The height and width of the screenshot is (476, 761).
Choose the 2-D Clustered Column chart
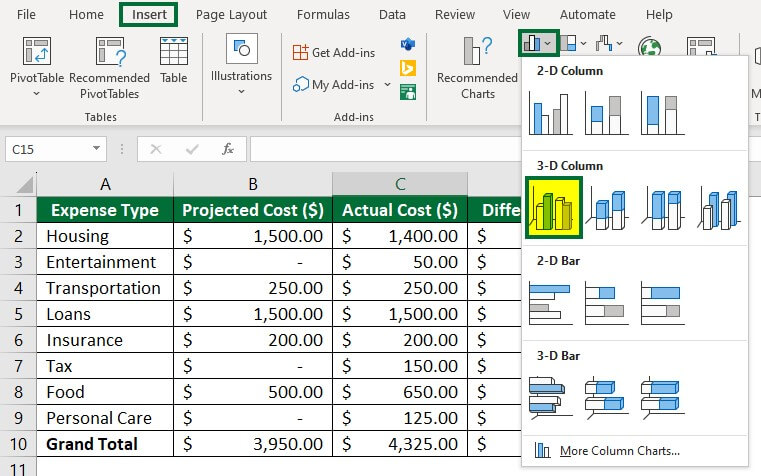(x=552, y=113)
